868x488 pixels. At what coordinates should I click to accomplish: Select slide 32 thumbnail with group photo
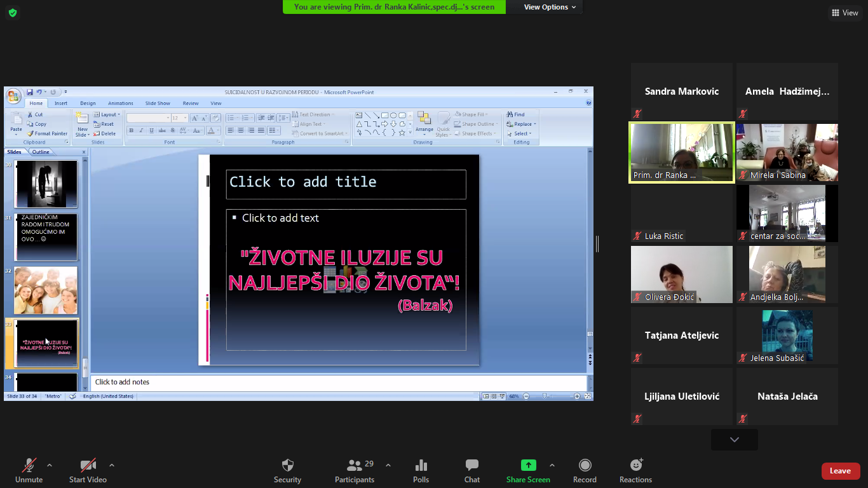[x=46, y=290]
